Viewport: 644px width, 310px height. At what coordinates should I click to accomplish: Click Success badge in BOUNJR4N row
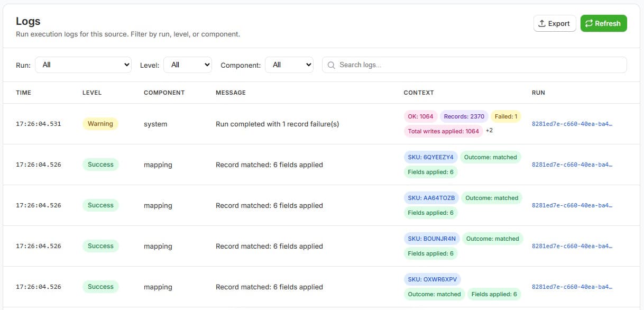point(100,246)
